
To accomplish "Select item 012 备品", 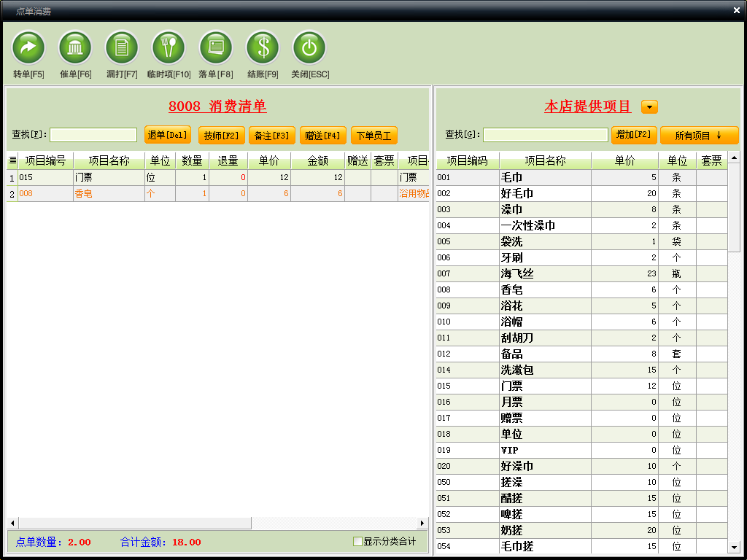I will pyautogui.click(x=581, y=354).
